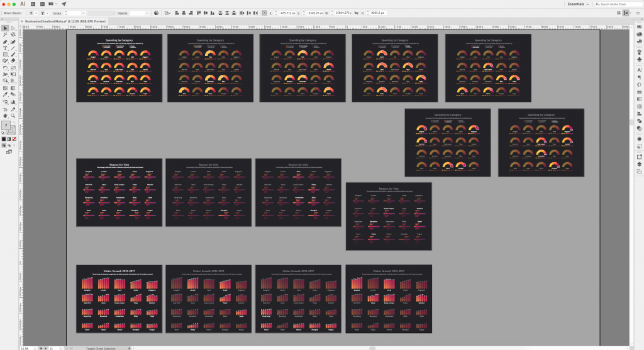Open Stroke swatch dropdown in control bar
The height and width of the screenshot is (350, 644).
(x=48, y=13)
